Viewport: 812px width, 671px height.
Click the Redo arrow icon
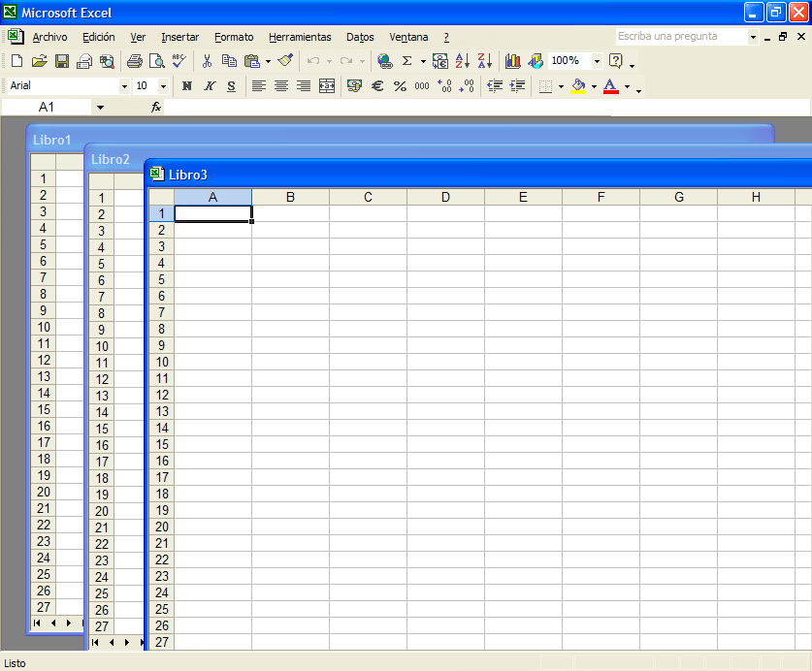346,61
